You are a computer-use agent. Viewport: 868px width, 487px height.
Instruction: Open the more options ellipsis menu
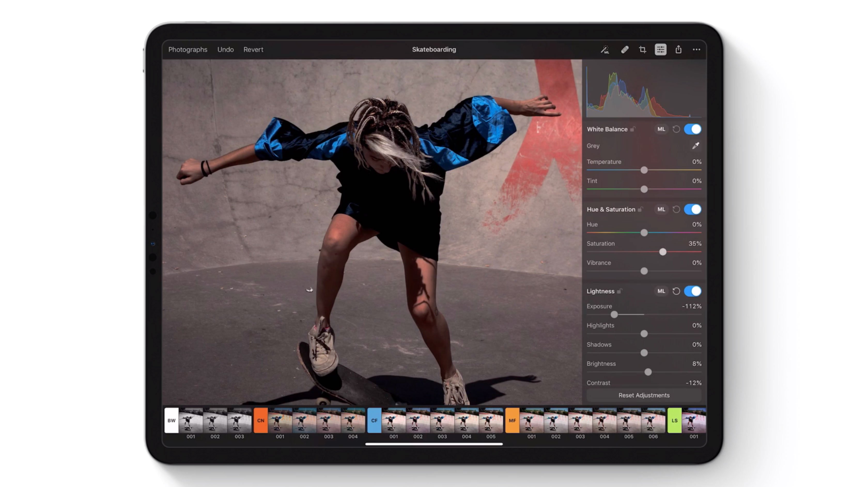point(696,50)
